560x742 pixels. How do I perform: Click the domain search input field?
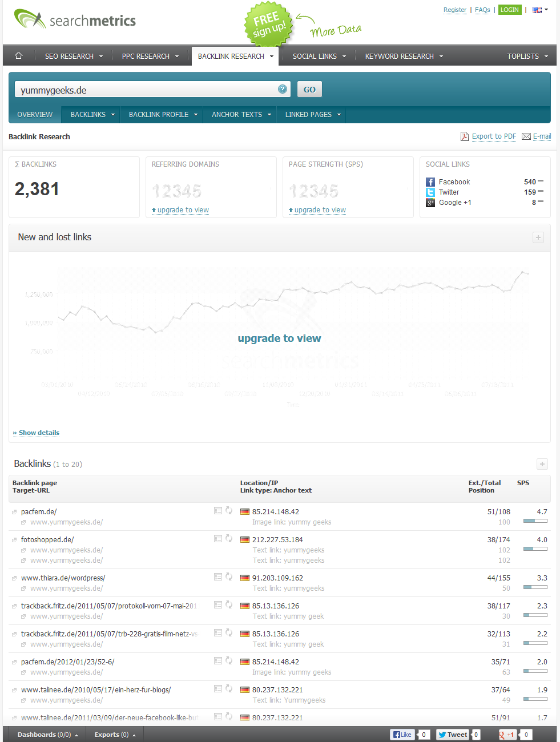pos(152,89)
